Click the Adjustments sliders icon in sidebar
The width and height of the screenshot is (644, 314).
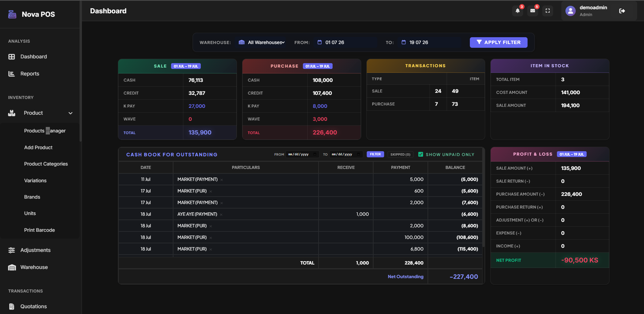pos(12,250)
